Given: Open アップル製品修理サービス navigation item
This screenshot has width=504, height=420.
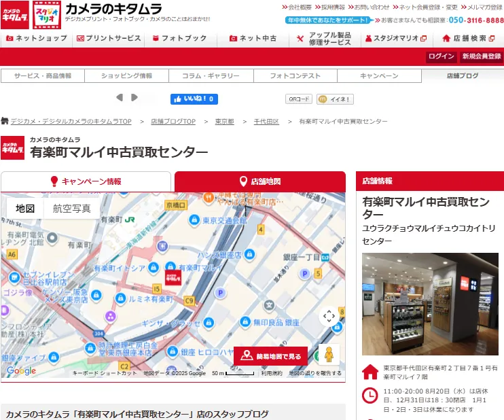Looking at the screenshot, I should click(325, 38).
